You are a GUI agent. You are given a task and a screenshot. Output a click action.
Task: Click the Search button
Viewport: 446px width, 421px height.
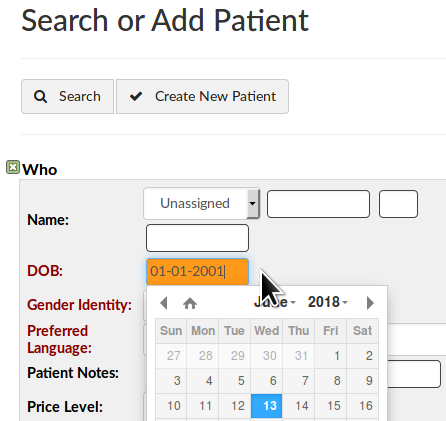(68, 97)
